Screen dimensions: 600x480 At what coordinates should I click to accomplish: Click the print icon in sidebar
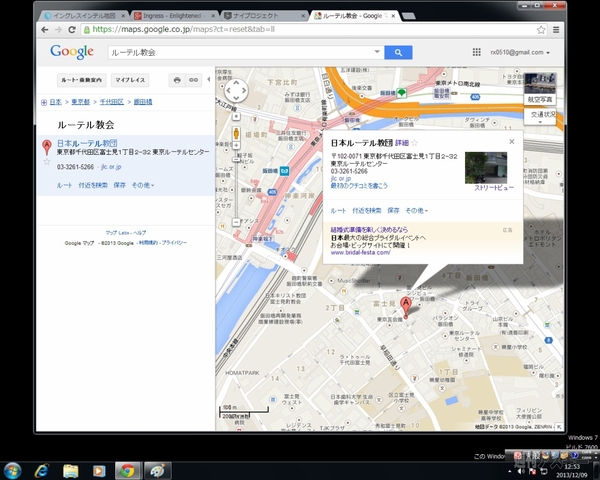(177, 80)
